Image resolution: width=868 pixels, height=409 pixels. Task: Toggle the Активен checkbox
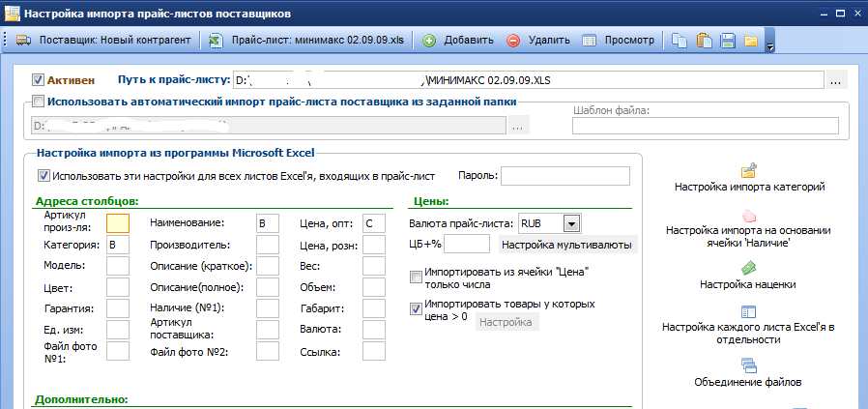(39, 79)
